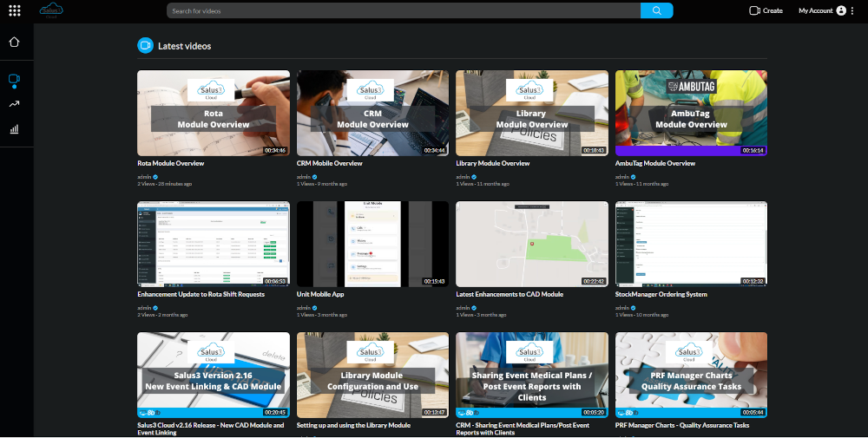868x438 pixels.
Task: Open Setting up and using Library Module title
Action: [354, 425]
